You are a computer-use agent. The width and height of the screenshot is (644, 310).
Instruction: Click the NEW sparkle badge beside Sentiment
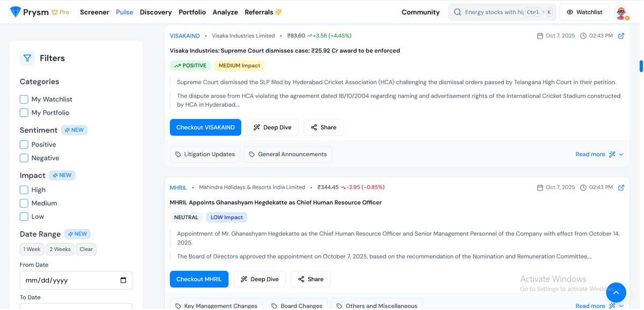pos(74,130)
